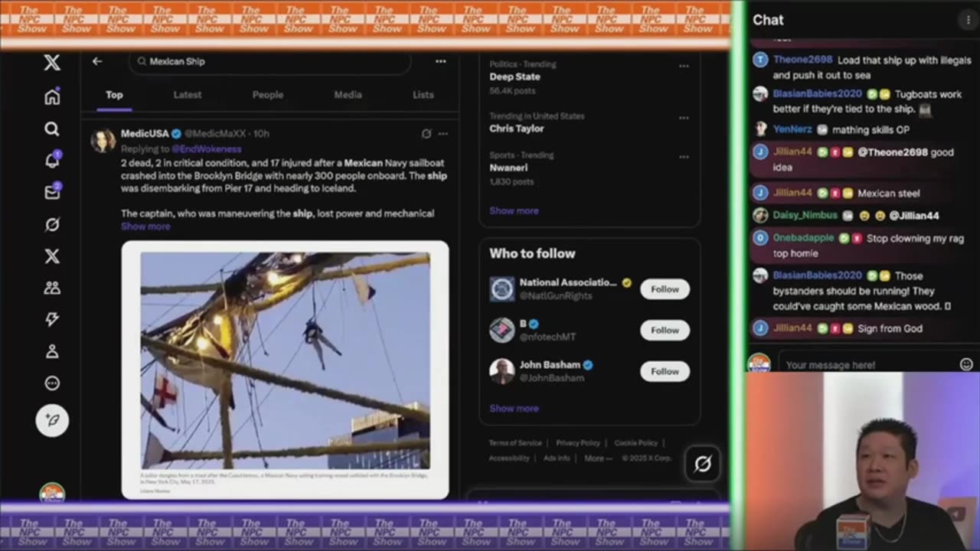Click Daisy_Nimbus username in chat
980x551 pixels.
[805, 215]
